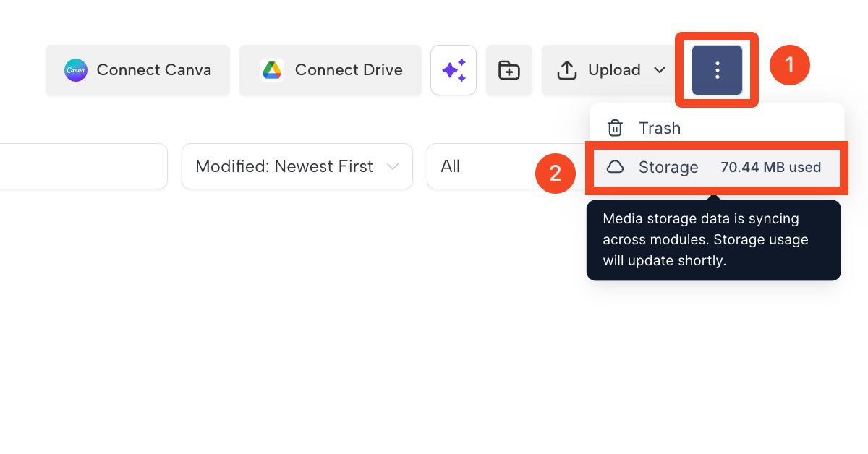This screenshot has width=868, height=454.
Task: Click the Connect Canva button
Action: click(137, 70)
